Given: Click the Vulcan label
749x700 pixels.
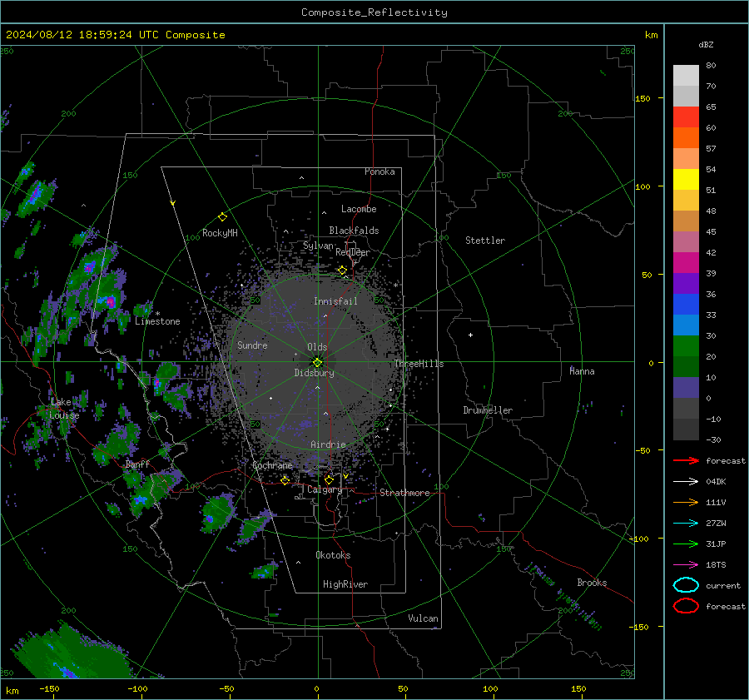Looking at the screenshot, I should [x=423, y=618].
